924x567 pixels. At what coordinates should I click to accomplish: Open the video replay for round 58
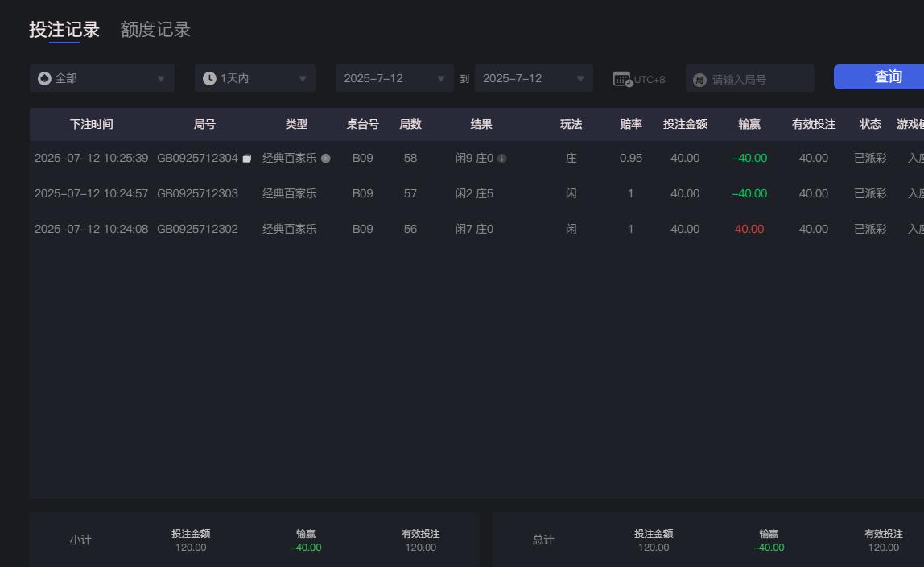[325, 159]
